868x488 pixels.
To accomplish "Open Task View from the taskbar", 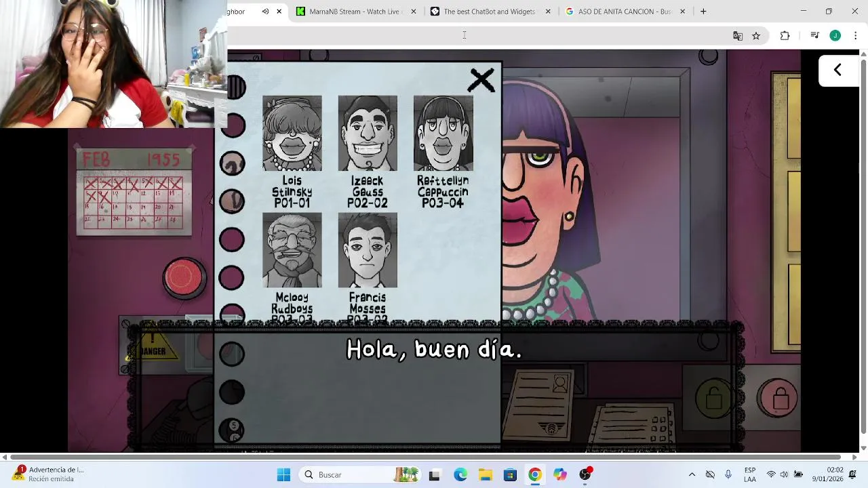I will (x=435, y=474).
